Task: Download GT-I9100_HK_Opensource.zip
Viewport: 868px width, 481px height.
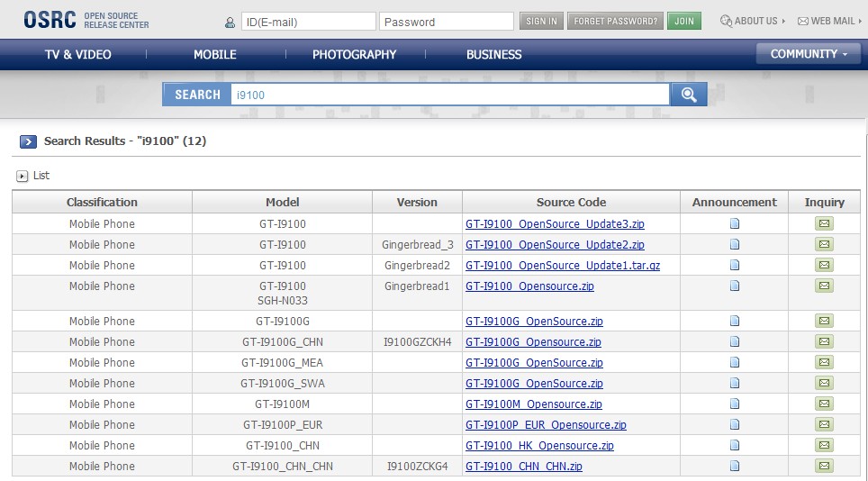Action: pos(539,446)
